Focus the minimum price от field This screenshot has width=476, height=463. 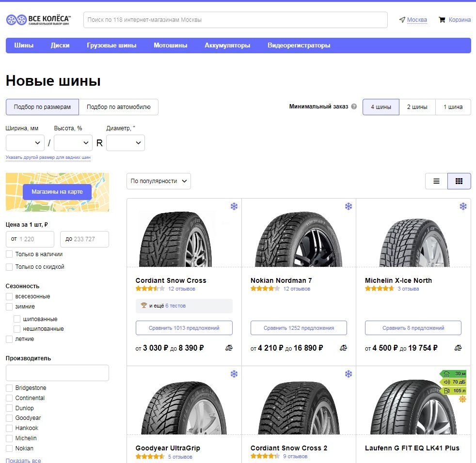tap(30, 239)
